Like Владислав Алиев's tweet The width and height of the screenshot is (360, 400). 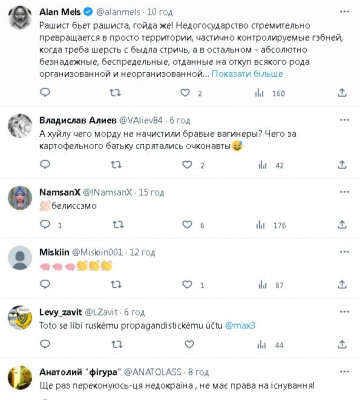(187, 165)
